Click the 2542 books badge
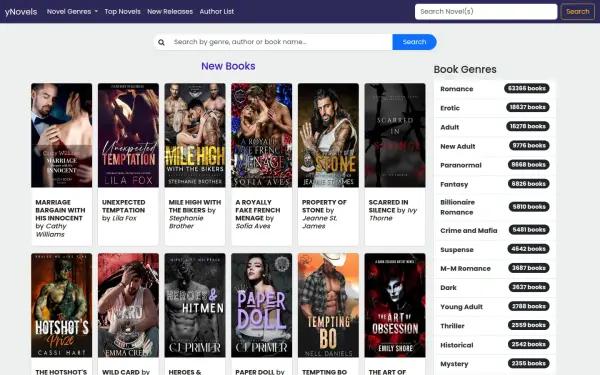This screenshot has height=375, width=600. pyautogui.click(x=528, y=344)
